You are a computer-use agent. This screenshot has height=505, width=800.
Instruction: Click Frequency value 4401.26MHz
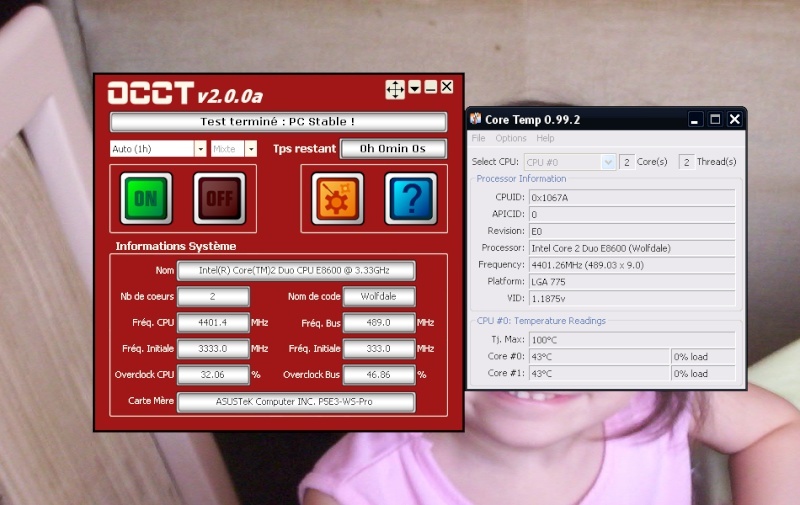[x=632, y=265]
